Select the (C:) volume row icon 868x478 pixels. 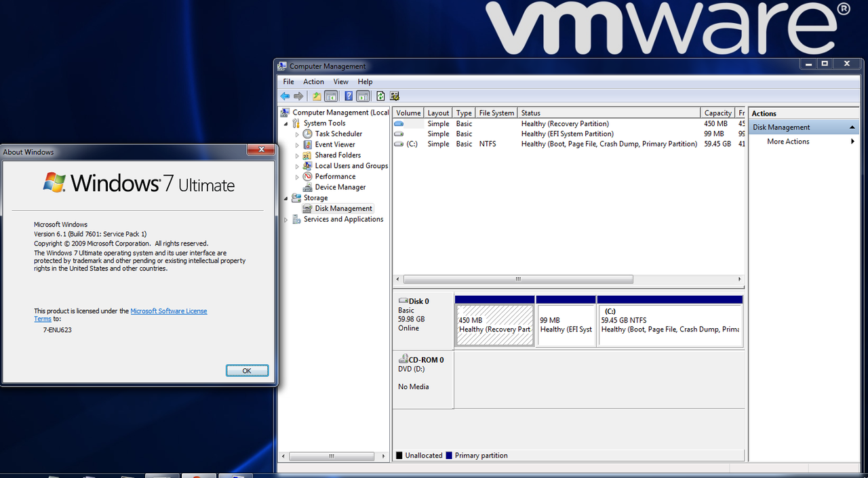point(399,144)
